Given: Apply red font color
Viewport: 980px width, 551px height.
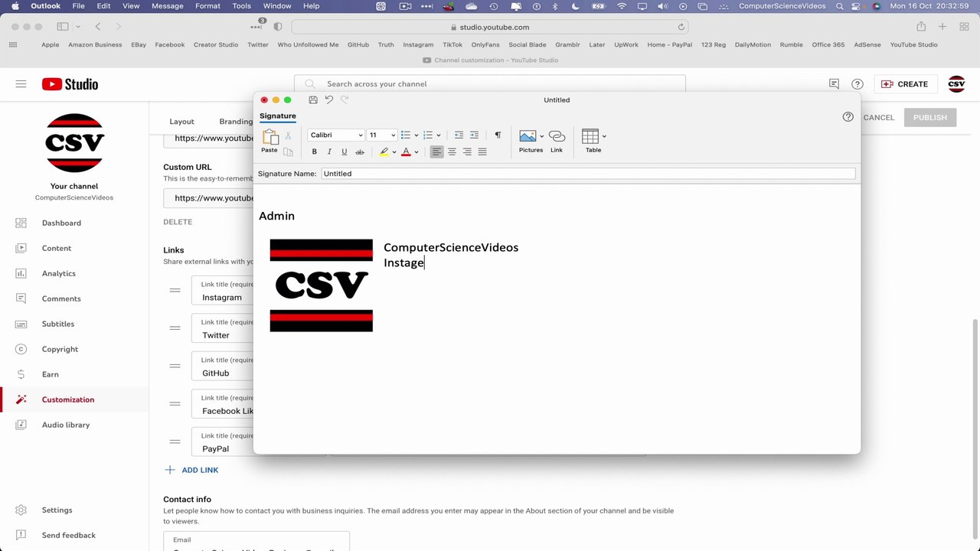Looking at the screenshot, I should coord(406,152).
